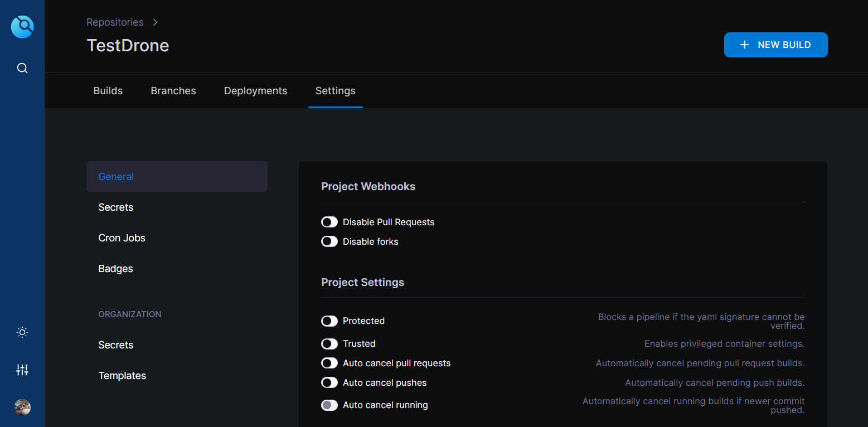The width and height of the screenshot is (868, 427).
Task: Select the Settings tab
Action: coord(336,91)
